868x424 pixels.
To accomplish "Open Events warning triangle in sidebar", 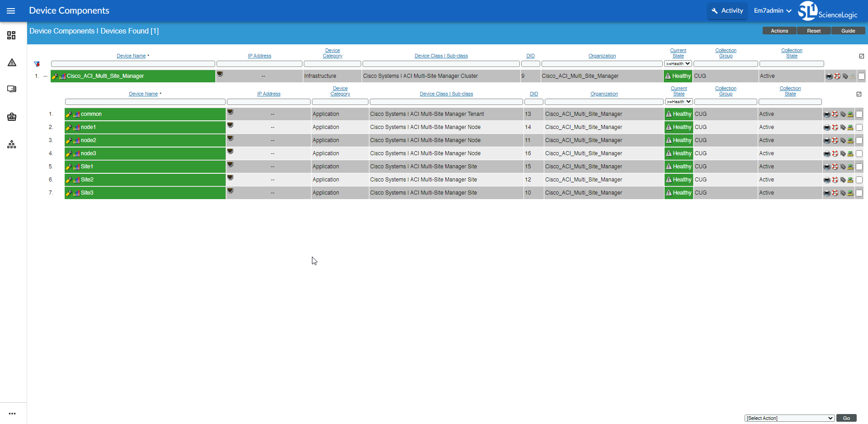I will [12, 62].
